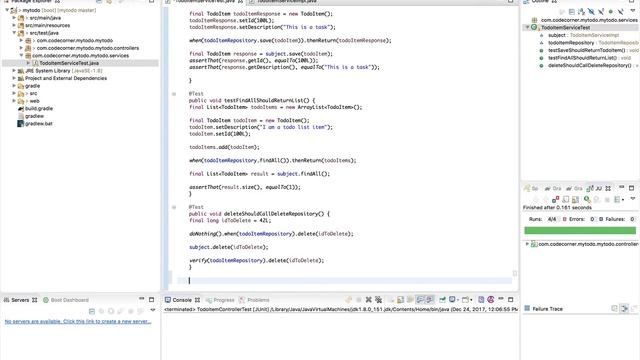Collapse deleteShouldCallDeleteRepository method folding marker
Image resolution: width=640 pixels, height=360 pixels.
coord(174,207)
